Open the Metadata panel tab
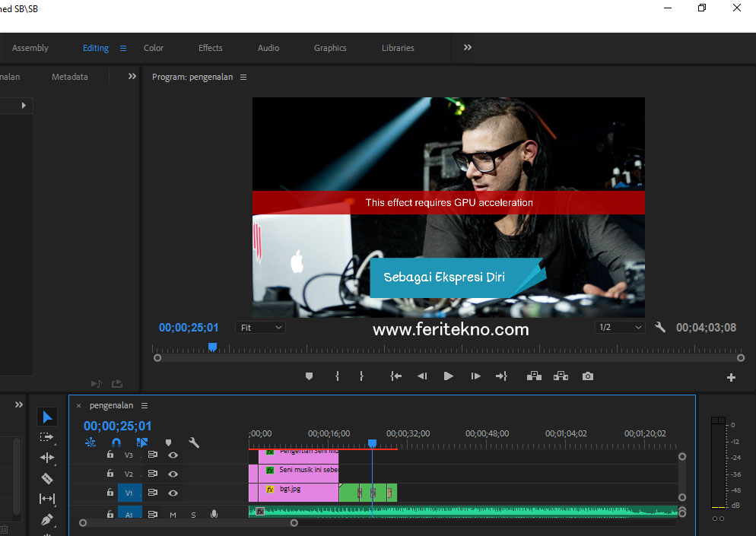Image resolution: width=756 pixels, height=536 pixels. click(70, 77)
